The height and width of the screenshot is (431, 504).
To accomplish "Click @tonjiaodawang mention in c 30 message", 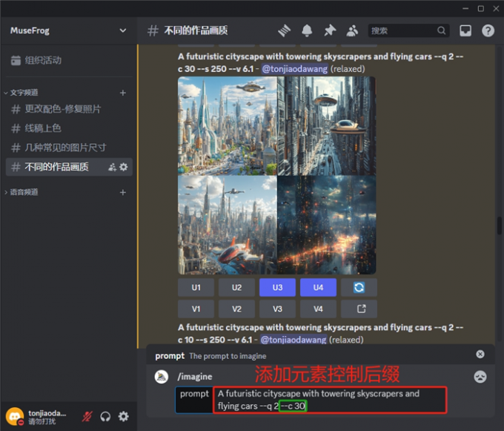I will pos(295,69).
